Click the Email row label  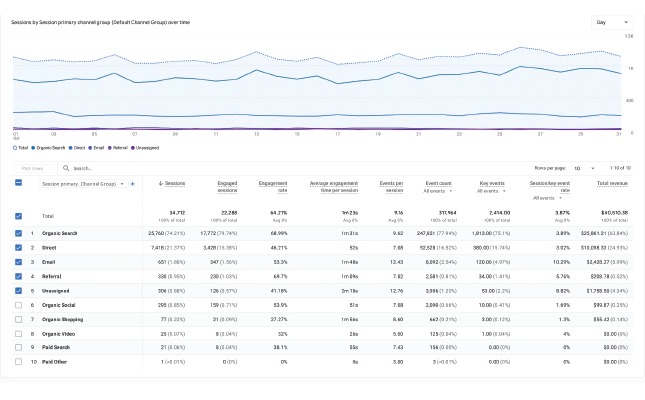pos(48,262)
